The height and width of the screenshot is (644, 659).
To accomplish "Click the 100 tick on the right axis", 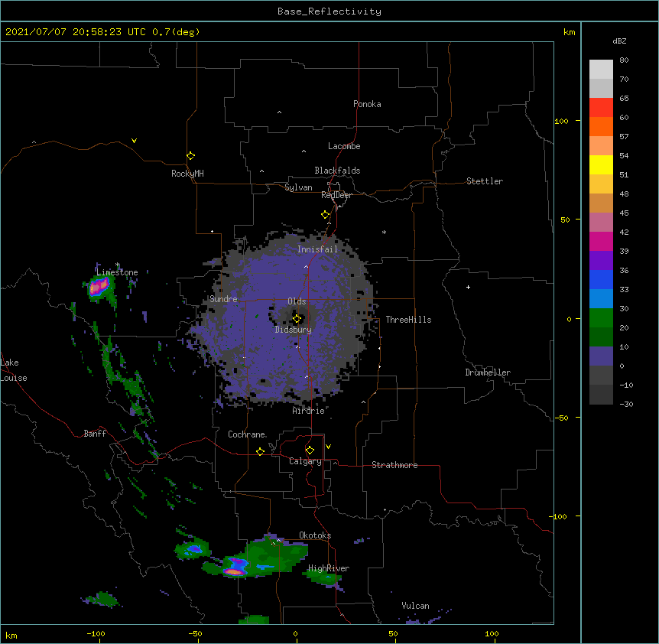I will (561, 121).
